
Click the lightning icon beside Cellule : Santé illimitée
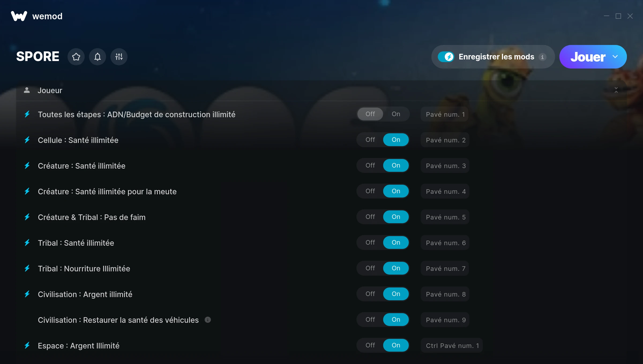coord(27,140)
